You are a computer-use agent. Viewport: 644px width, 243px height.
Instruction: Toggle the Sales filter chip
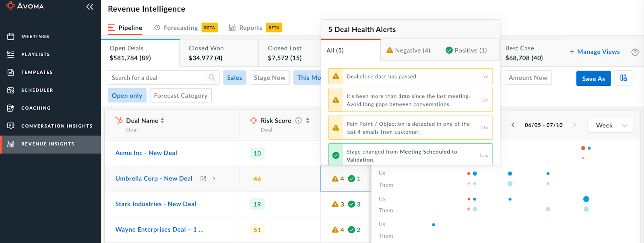pyautogui.click(x=234, y=78)
